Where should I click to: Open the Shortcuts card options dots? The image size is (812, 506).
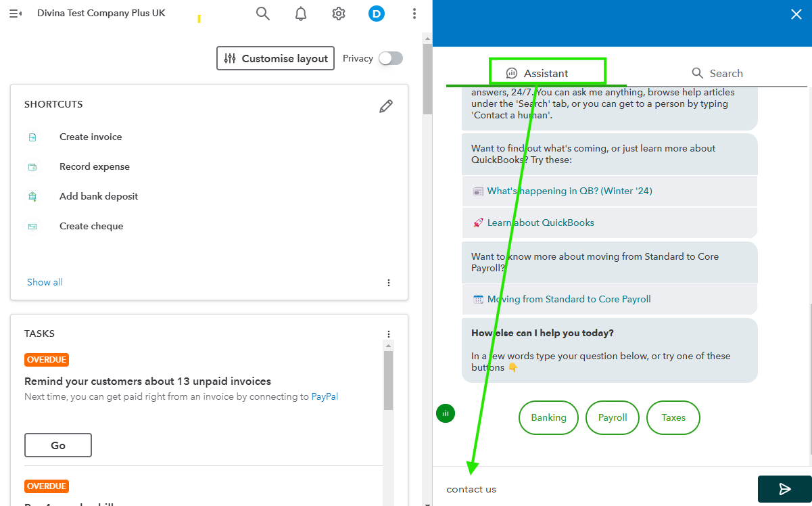[389, 283]
